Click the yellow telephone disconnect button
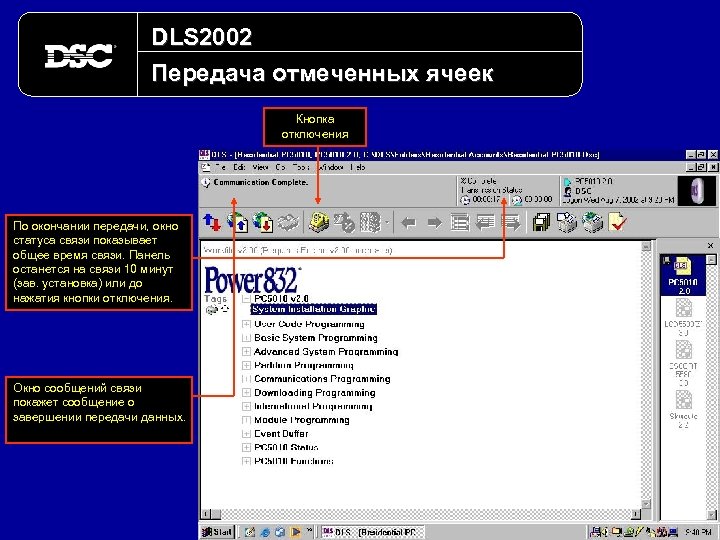Image resolution: width=720 pixels, height=540 pixels. [x=319, y=223]
